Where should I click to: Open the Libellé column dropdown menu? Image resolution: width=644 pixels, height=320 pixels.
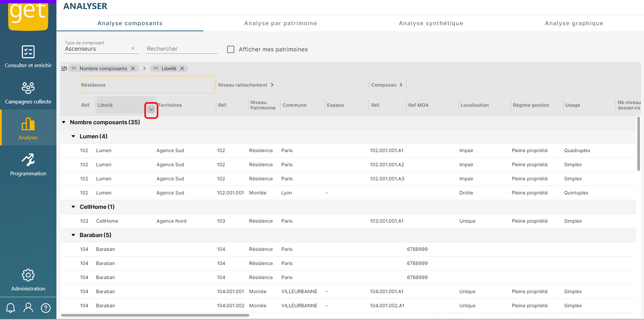[151, 110]
